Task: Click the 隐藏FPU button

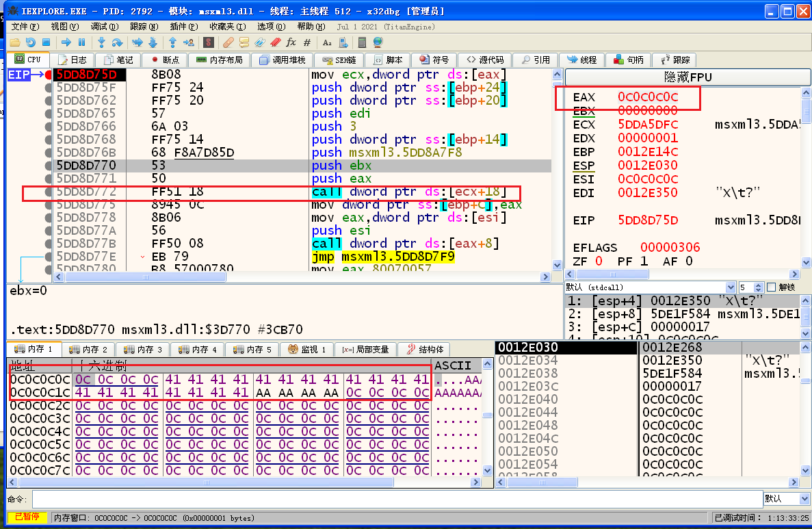Action: pyautogui.click(x=687, y=77)
